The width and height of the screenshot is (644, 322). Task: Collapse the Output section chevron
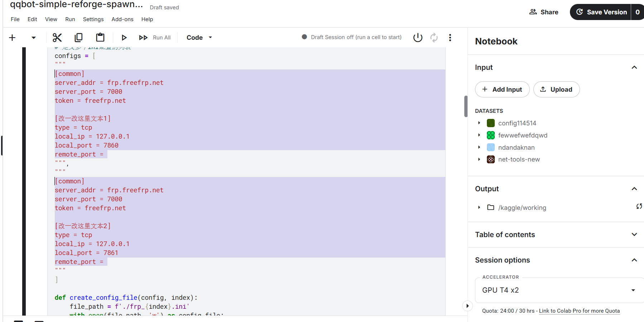(634, 189)
